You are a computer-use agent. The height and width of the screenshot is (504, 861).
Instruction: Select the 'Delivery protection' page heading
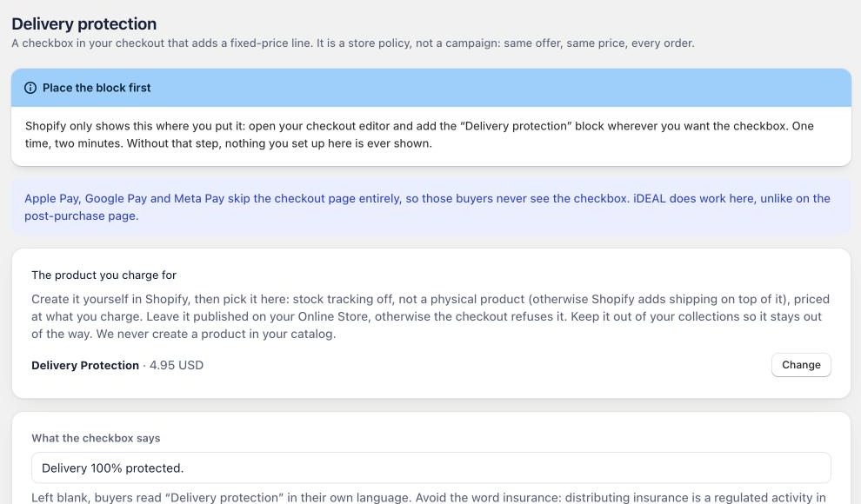84,23
